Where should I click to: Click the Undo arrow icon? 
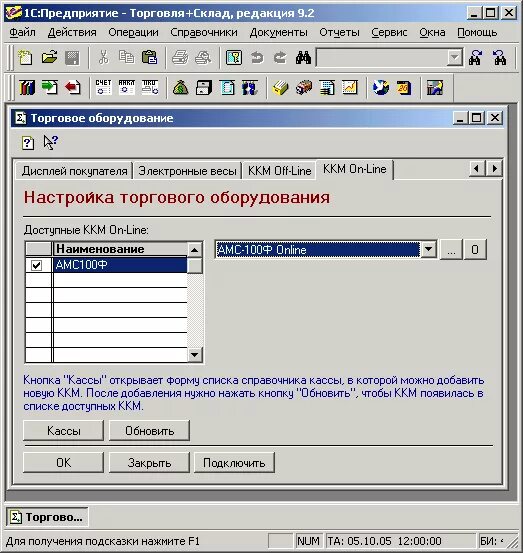257,57
